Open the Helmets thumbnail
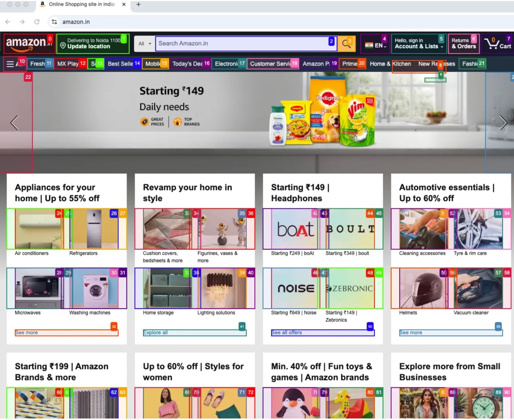 point(423,288)
